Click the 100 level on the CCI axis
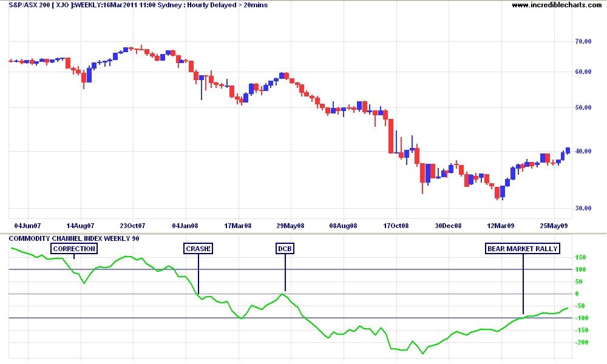 (582, 269)
